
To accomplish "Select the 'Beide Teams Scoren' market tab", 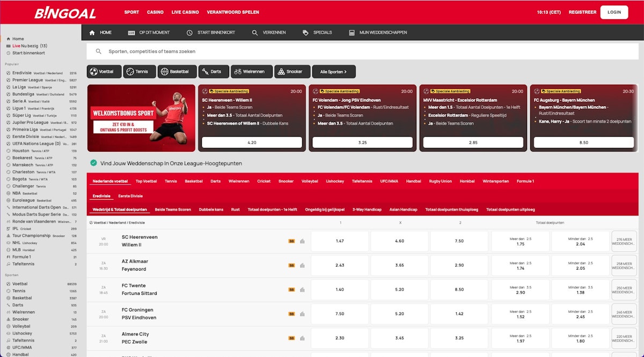I will coord(173,210).
